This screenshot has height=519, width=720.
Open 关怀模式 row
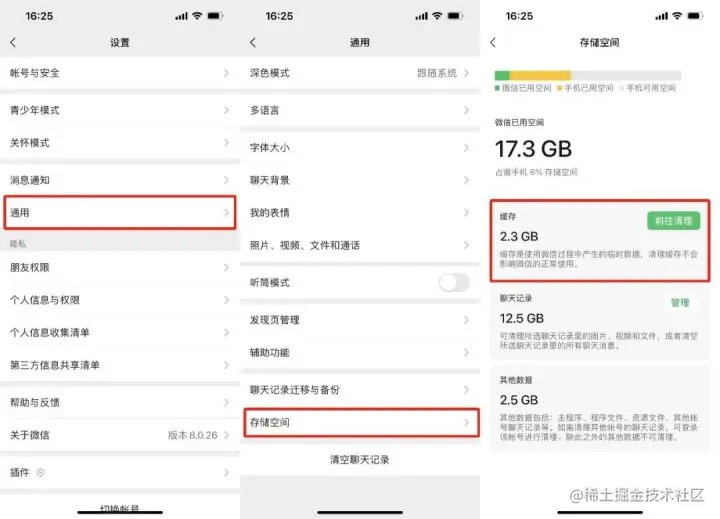[x=120, y=143]
